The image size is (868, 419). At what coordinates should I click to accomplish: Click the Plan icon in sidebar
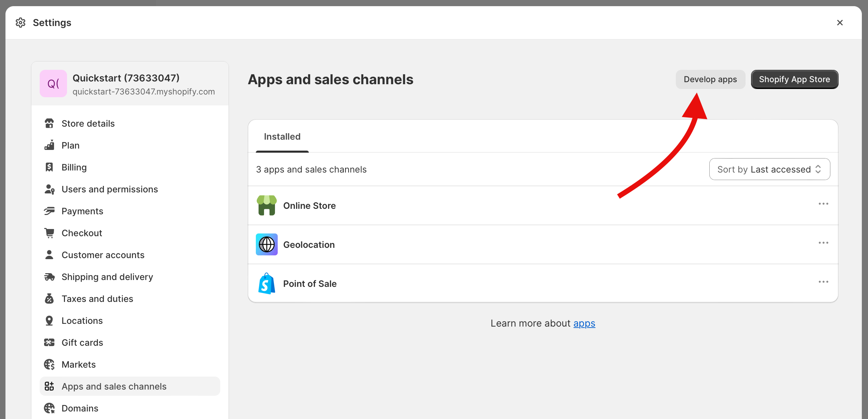point(49,145)
